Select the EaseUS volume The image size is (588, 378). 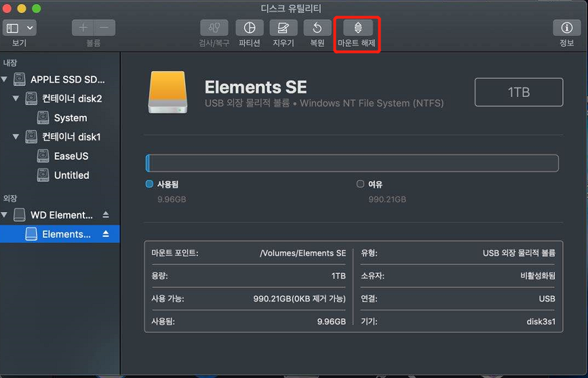click(60, 156)
